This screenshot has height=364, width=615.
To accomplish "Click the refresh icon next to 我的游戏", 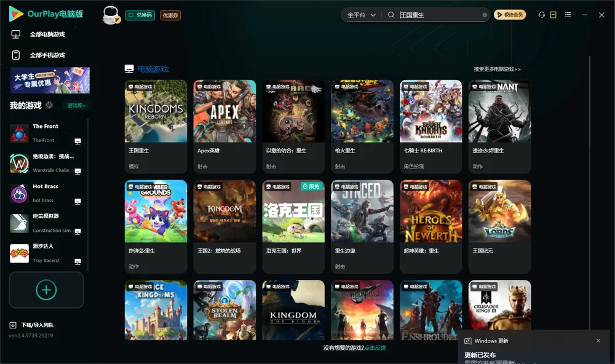I will 49,105.
